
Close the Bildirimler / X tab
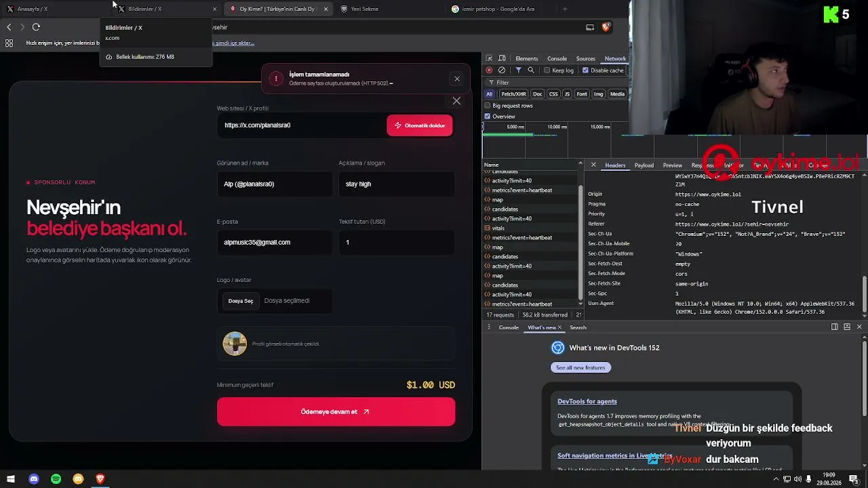[215, 9]
